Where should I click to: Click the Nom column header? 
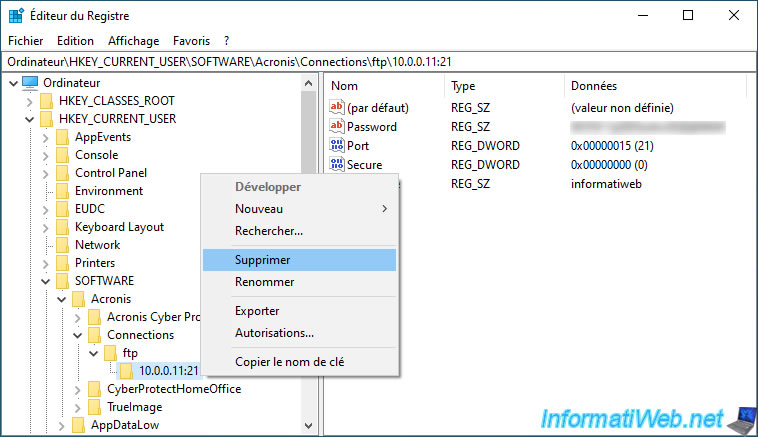pos(385,86)
